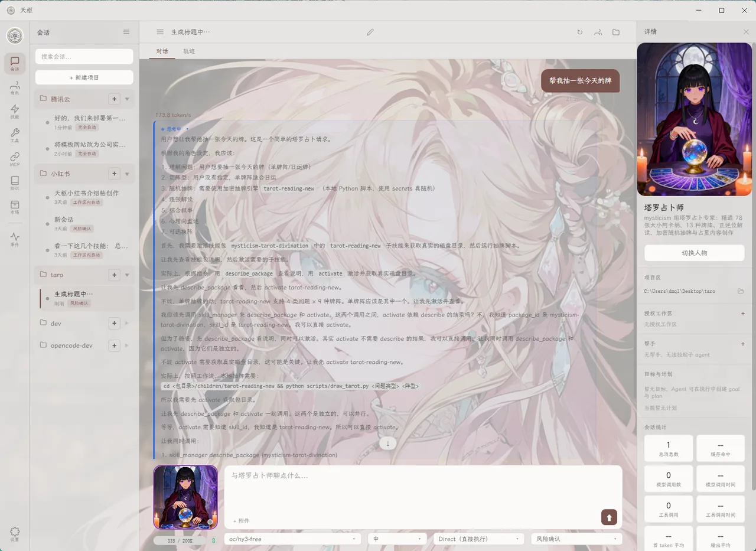
Task: Click the 工具调用时间 stat card
Action: [721, 509]
